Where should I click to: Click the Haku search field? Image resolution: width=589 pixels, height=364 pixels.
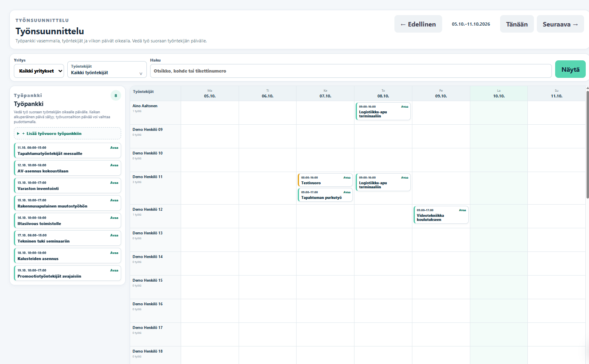click(351, 71)
